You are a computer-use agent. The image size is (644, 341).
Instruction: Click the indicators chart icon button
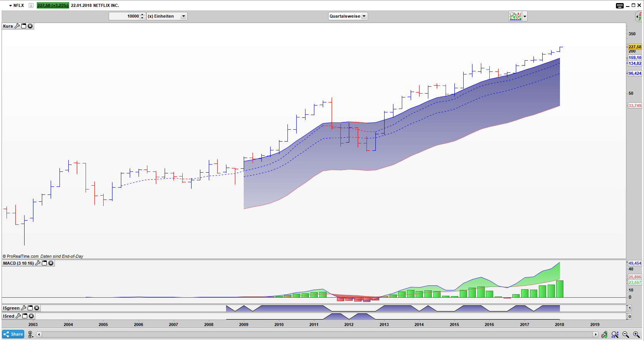tap(515, 16)
